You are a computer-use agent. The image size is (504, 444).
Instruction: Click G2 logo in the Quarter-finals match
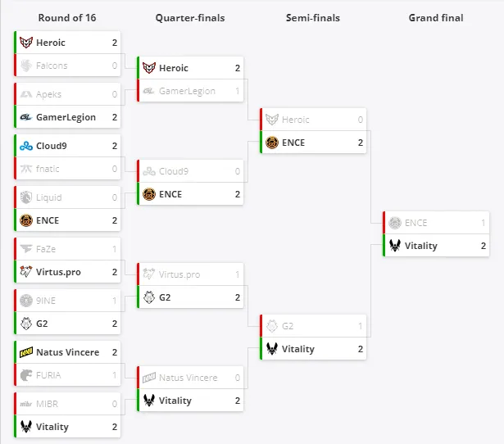pyautogui.click(x=149, y=297)
